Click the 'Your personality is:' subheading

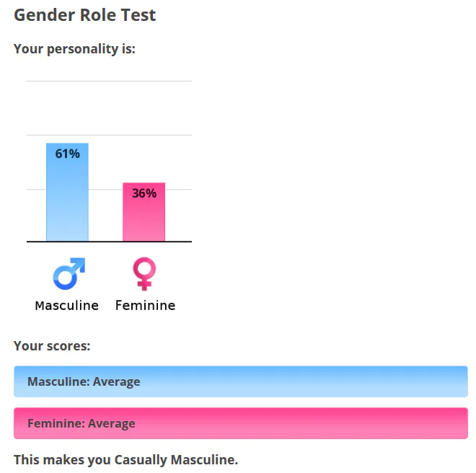click(74, 49)
